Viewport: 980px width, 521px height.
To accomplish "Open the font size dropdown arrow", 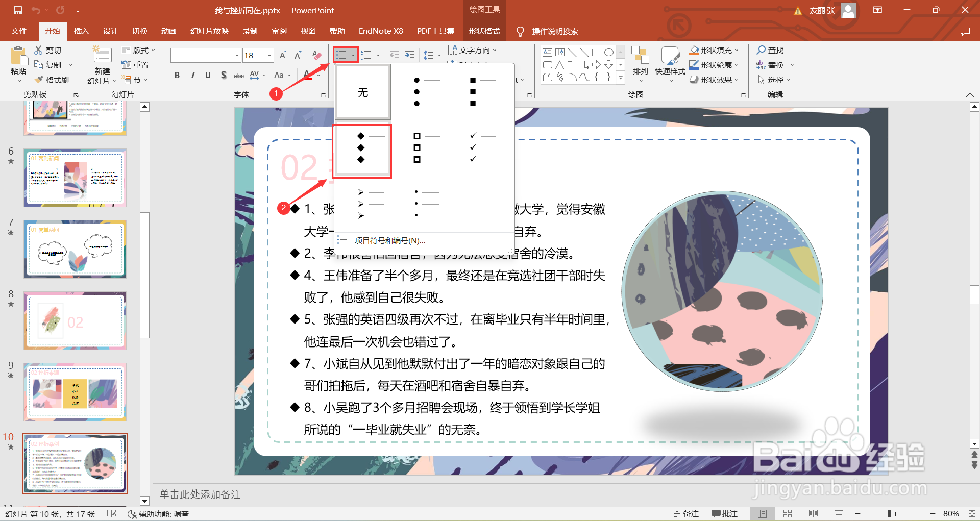I will pyautogui.click(x=269, y=55).
